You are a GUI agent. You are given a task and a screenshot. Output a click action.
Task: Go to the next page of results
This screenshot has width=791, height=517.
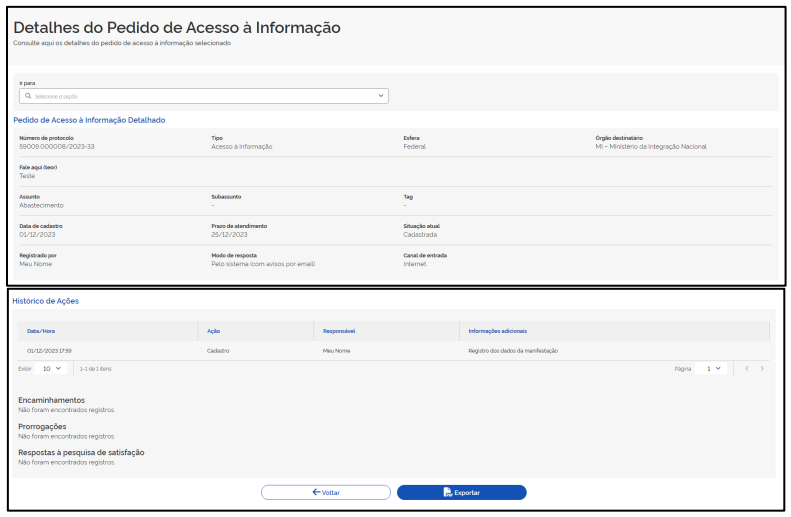pyautogui.click(x=762, y=369)
